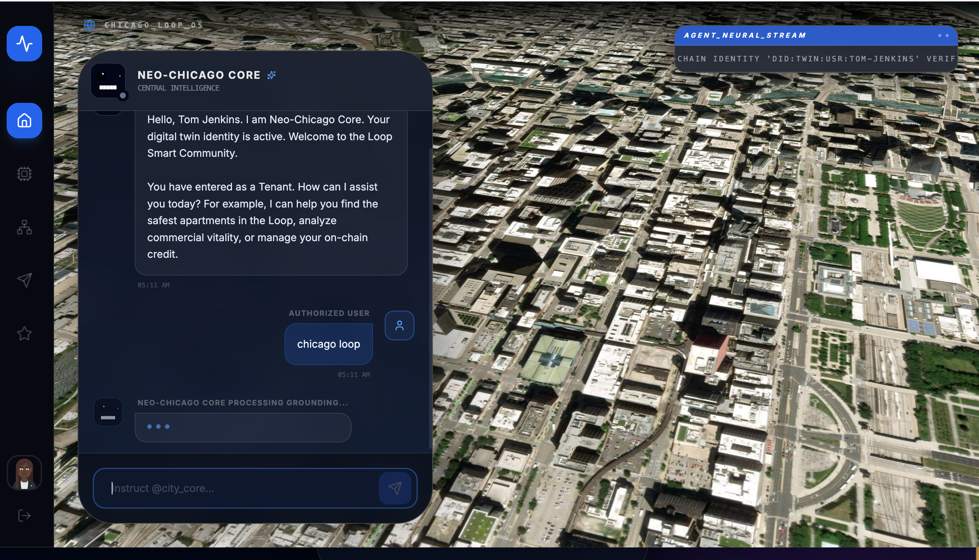Click the paper plane sidebar icon
This screenshot has width=979, height=560.
coord(24,280)
